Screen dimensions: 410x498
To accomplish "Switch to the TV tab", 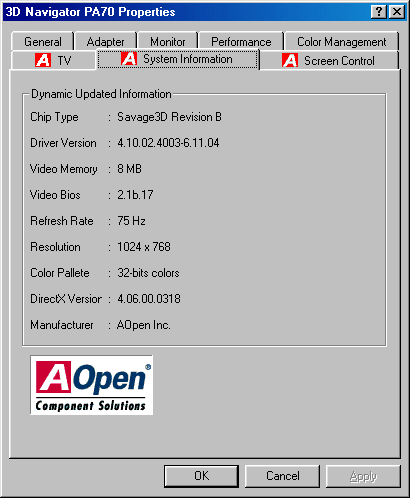I will 53,60.
